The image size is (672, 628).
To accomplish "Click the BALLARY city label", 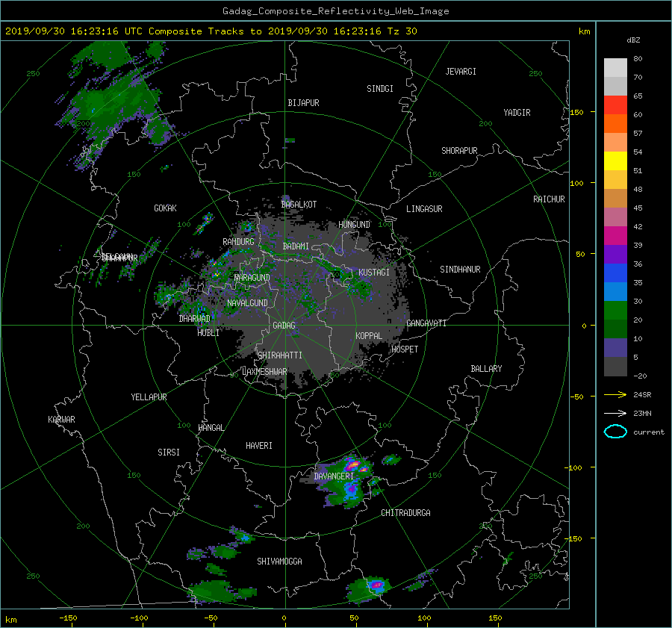I will [486, 369].
